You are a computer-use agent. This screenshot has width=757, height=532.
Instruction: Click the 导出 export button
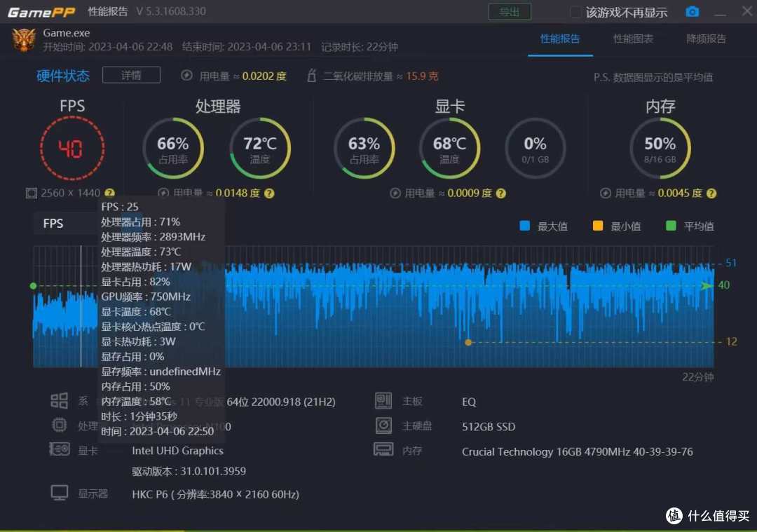coord(510,12)
